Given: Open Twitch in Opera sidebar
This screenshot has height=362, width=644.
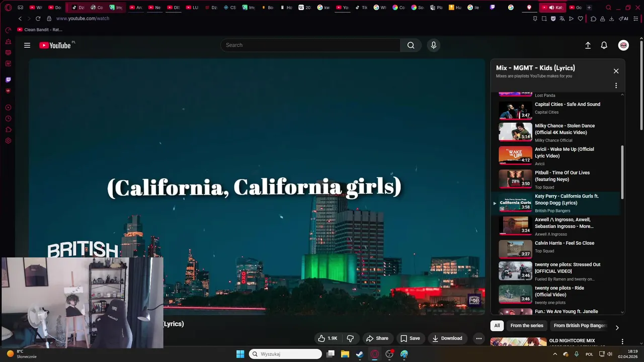Looking at the screenshot, I should click(8, 79).
